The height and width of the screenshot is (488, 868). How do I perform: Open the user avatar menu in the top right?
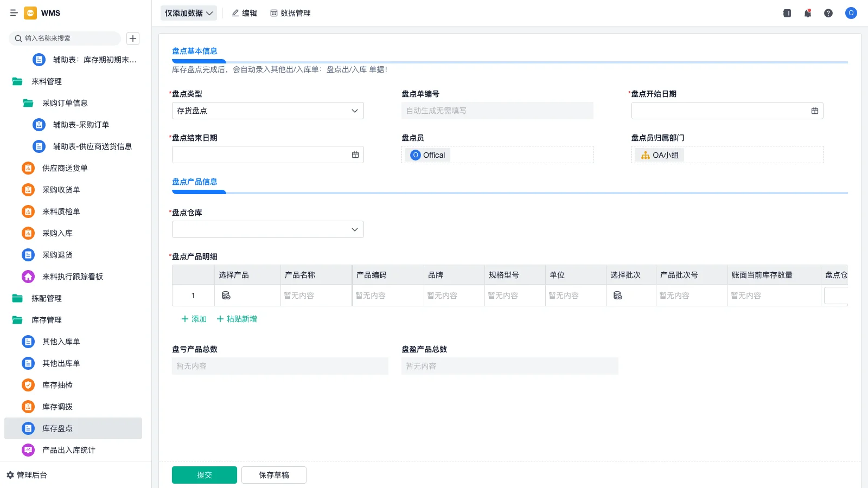pos(851,13)
